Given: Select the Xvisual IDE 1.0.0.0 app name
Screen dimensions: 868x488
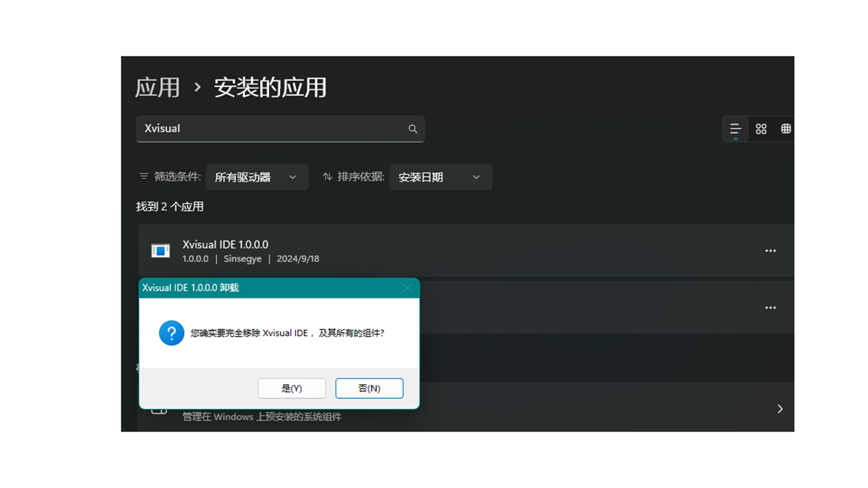Looking at the screenshot, I should click(x=226, y=244).
